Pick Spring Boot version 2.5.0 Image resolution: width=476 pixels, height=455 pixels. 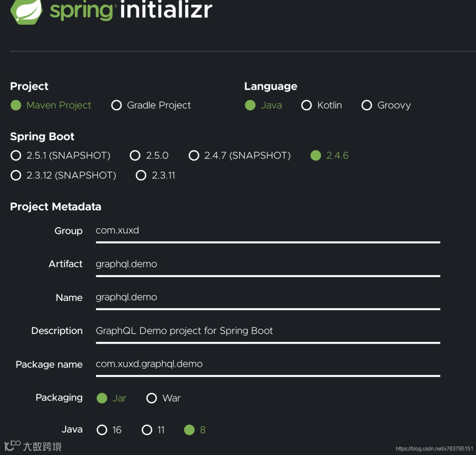pos(135,155)
